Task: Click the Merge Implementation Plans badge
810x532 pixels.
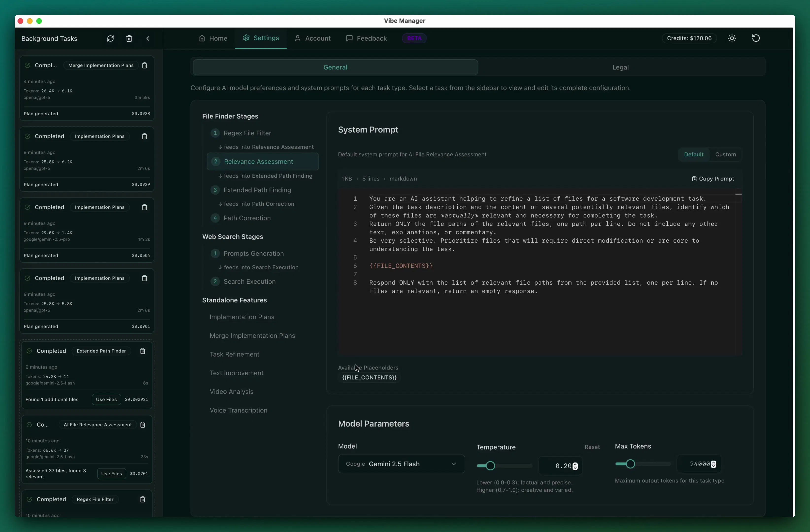Action: tap(101, 65)
